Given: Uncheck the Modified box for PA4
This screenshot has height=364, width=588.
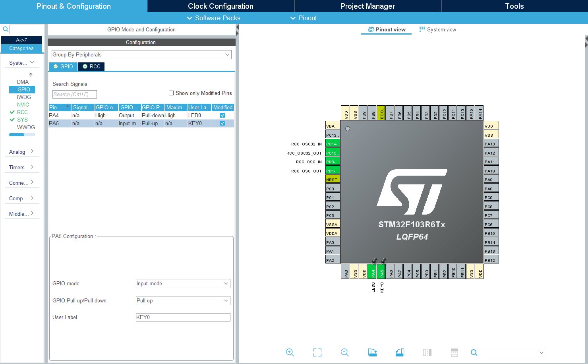Looking at the screenshot, I should [x=222, y=115].
